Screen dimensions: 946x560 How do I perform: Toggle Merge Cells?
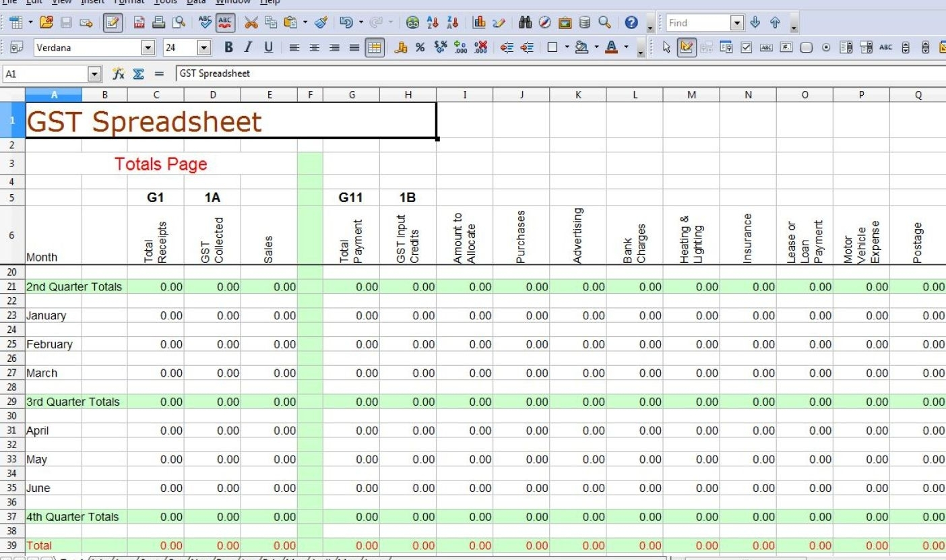coord(375,48)
